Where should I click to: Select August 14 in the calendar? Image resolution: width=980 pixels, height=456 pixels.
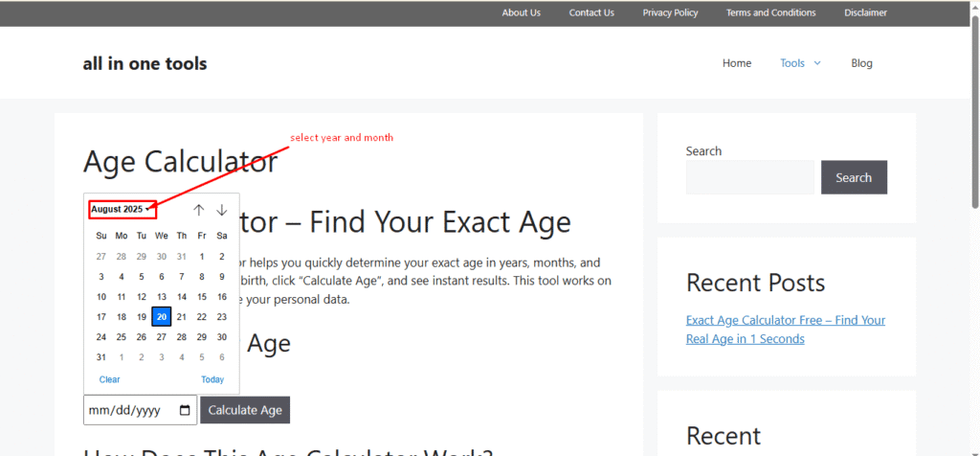click(181, 297)
